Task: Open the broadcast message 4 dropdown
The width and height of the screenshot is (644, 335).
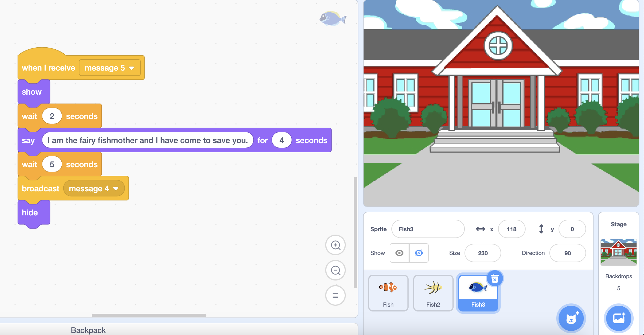Action: [x=116, y=189]
